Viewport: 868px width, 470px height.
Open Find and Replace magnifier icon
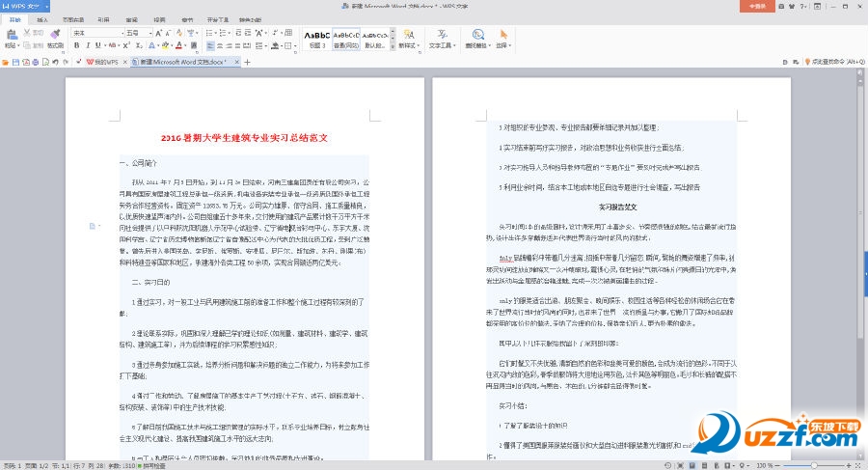click(x=477, y=35)
